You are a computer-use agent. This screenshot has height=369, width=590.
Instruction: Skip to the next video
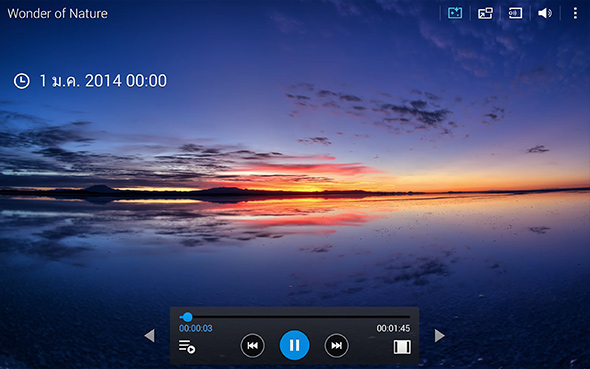[336, 345]
